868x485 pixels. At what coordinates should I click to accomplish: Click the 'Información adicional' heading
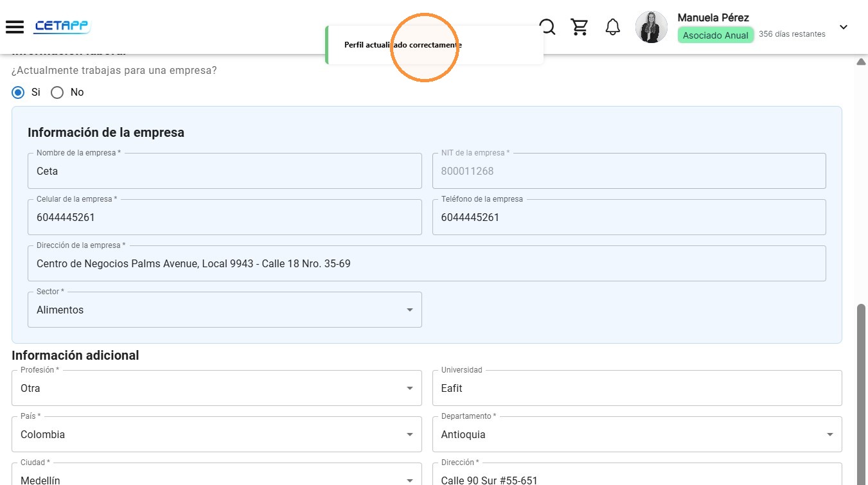click(75, 355)
